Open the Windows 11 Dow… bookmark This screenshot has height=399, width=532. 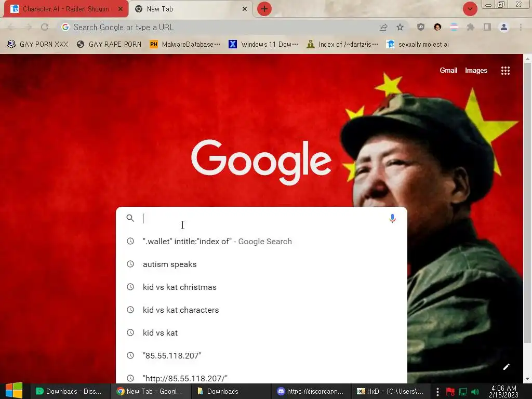(263, 45)
